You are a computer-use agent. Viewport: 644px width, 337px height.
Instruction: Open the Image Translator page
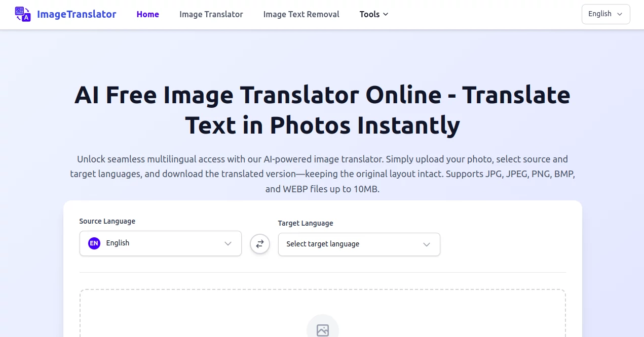pyautogui.click(x=211, y=14)
